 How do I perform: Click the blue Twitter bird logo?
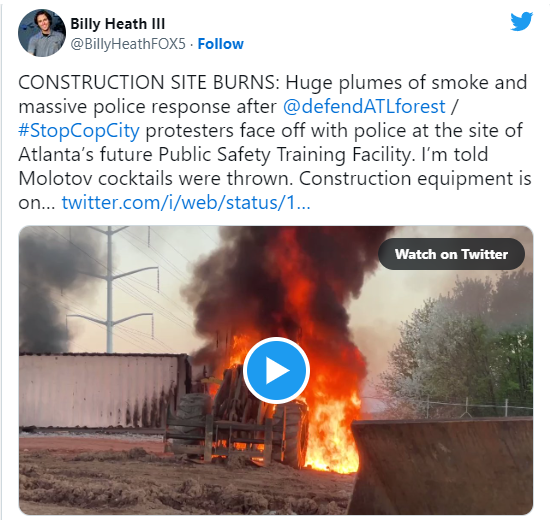point(522,21)
